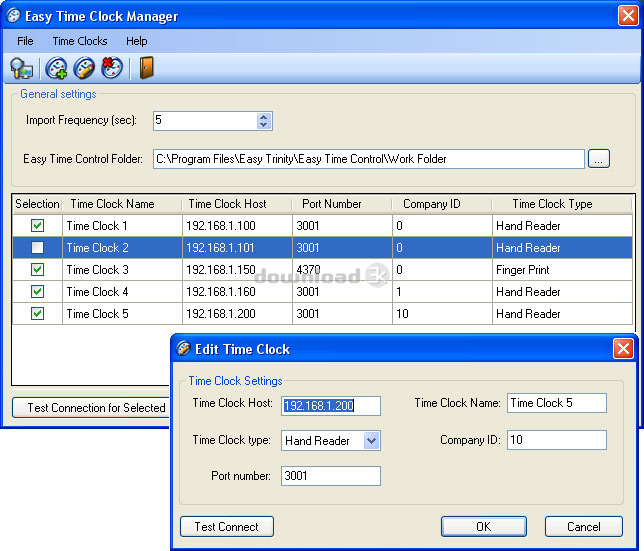Click Company ID cell showing 10 in table
Viewport: 644px width, 551px height.
pyautogui.click(x=442, y=314)
